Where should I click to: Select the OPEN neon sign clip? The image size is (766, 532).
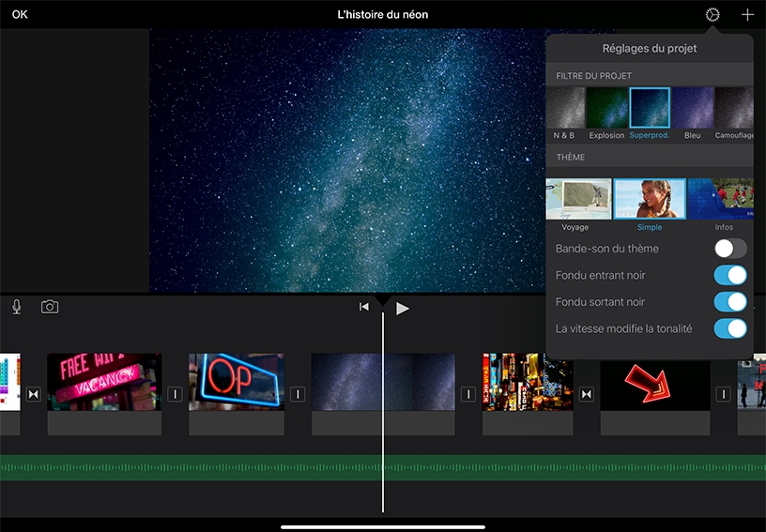(237, 394)
